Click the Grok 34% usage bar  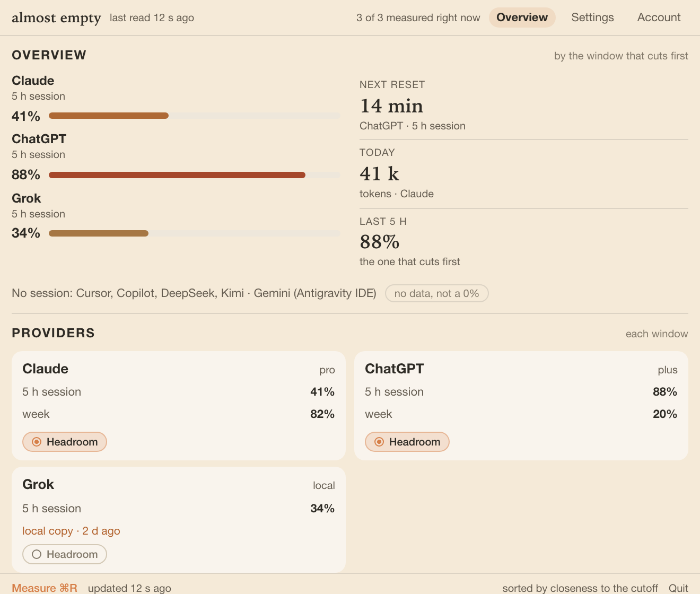click(x=194, y=233)
